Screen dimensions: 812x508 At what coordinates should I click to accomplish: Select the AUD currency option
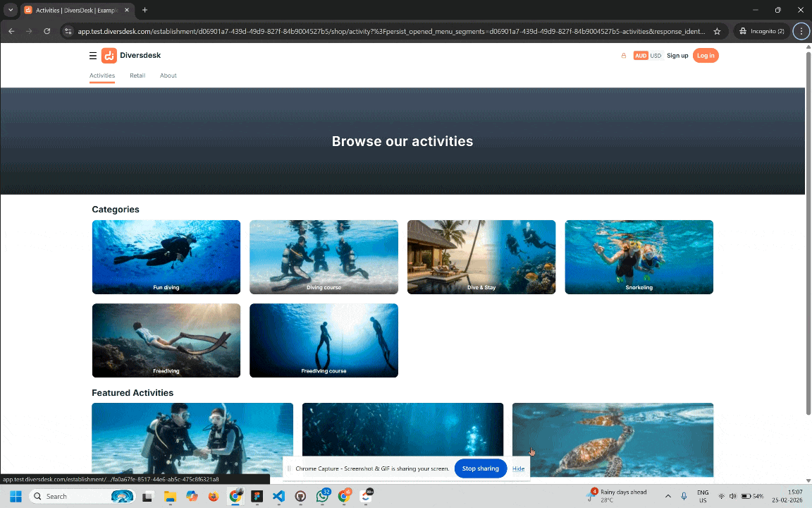tap(641, 55)
